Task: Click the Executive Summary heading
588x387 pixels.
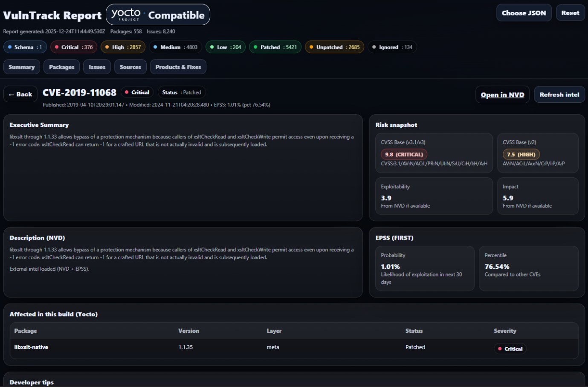Action: [39, 125]
